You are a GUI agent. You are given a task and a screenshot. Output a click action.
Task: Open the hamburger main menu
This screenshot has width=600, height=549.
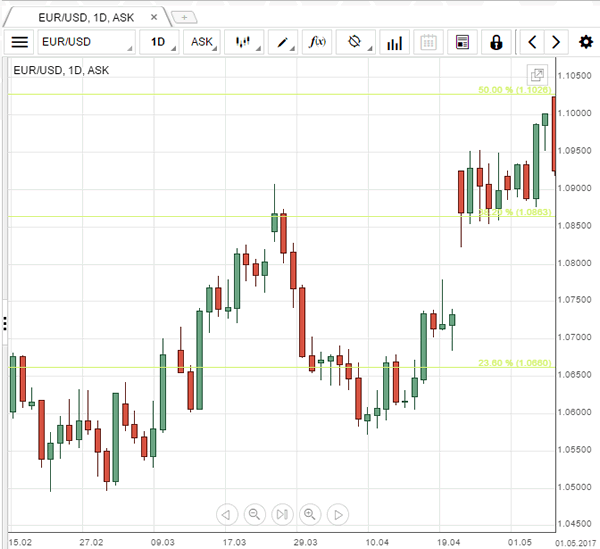[20, 42]
